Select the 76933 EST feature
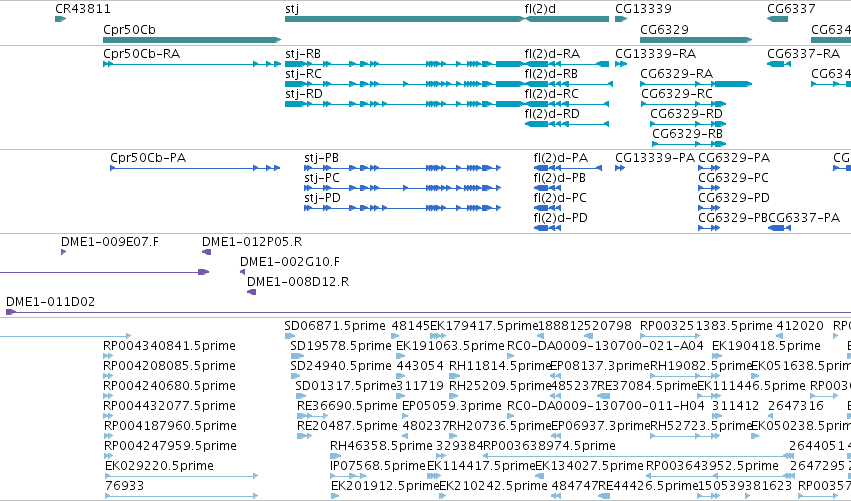The image size is (851, 501). click(x=181, y=496)
